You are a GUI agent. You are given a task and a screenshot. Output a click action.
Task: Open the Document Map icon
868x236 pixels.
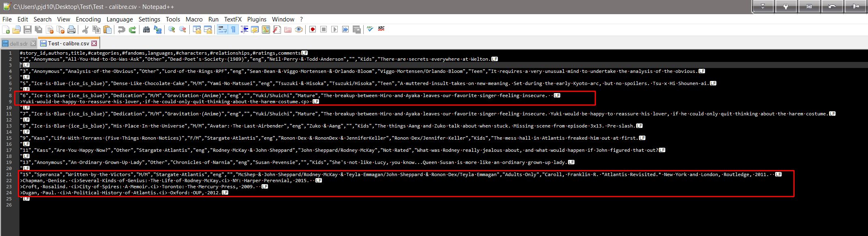pyautogui.click(x=266, y=30)
